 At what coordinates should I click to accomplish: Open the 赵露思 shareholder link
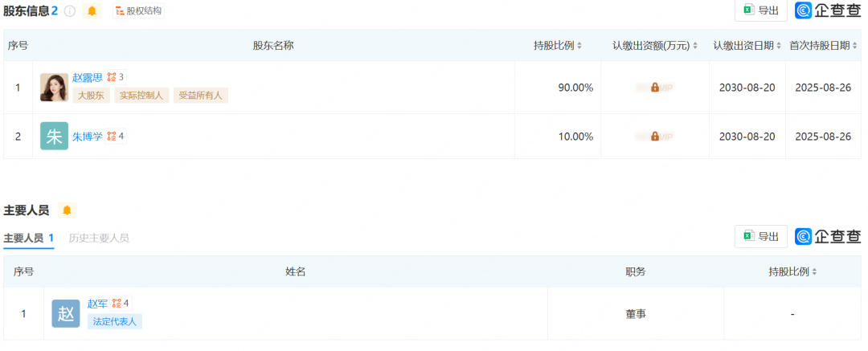(88, 77)
